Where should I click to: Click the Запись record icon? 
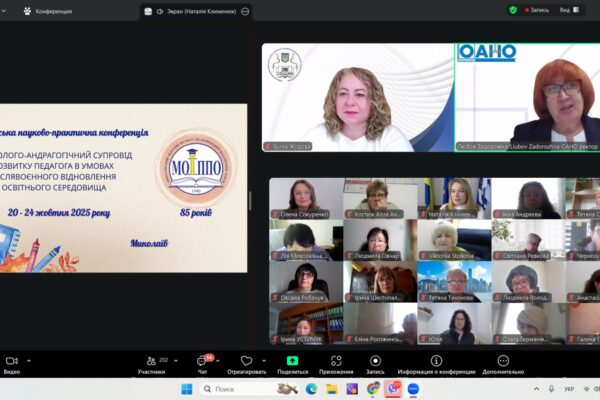pyautogui.click(x=375, y=361)
